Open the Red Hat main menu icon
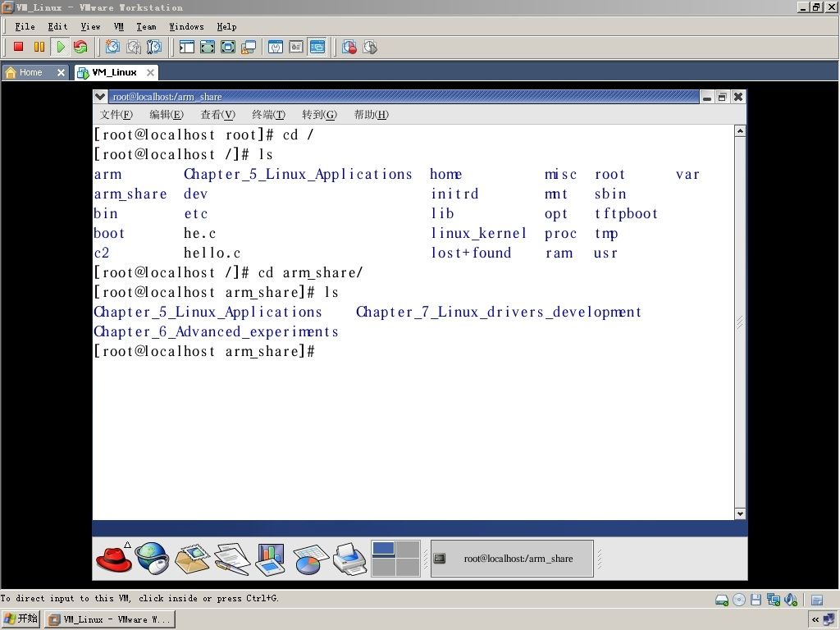840x630 pixels. pyautogui.click(x=114, y=558)
